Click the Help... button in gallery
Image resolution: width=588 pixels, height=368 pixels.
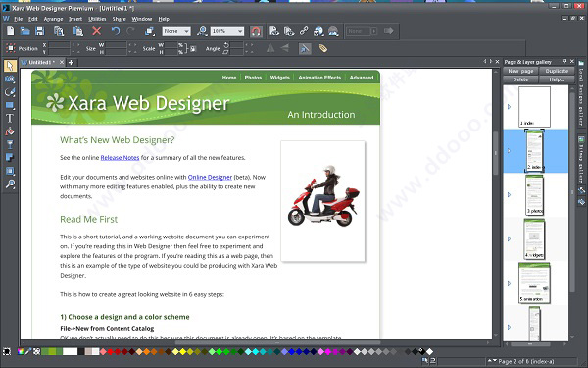pyautogui.click(x=557, y=79)
